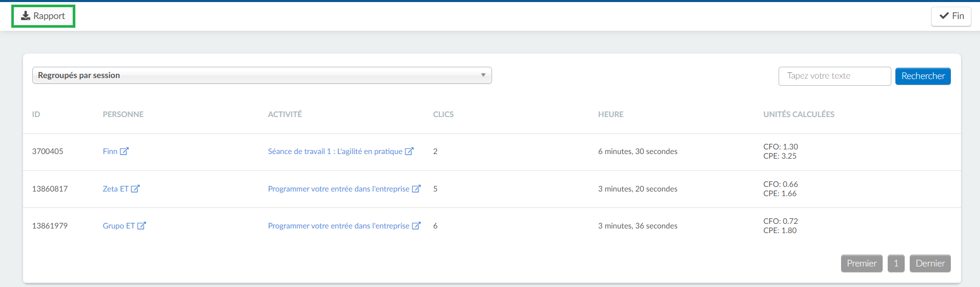
Task: Click the Rechercher button
Action: coord(923,76)
